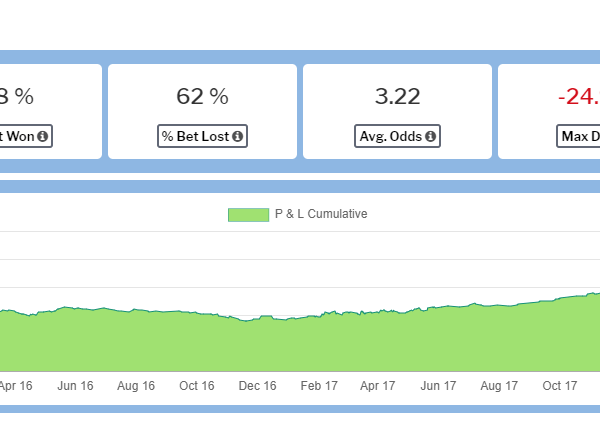Click the Oct 17 axis label
The image size is (600, 423).
559,385
